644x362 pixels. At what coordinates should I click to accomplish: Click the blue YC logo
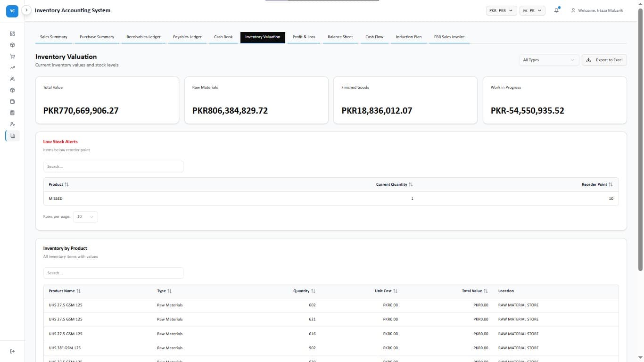[12, 10]
